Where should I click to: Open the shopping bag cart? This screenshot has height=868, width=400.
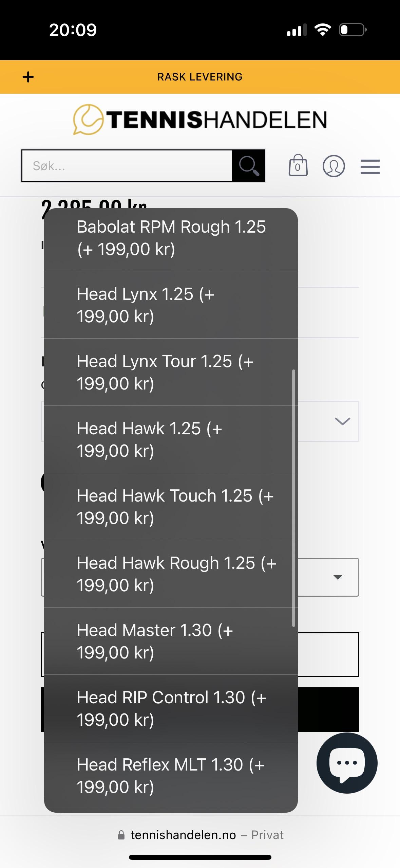[x=298, y=166]
